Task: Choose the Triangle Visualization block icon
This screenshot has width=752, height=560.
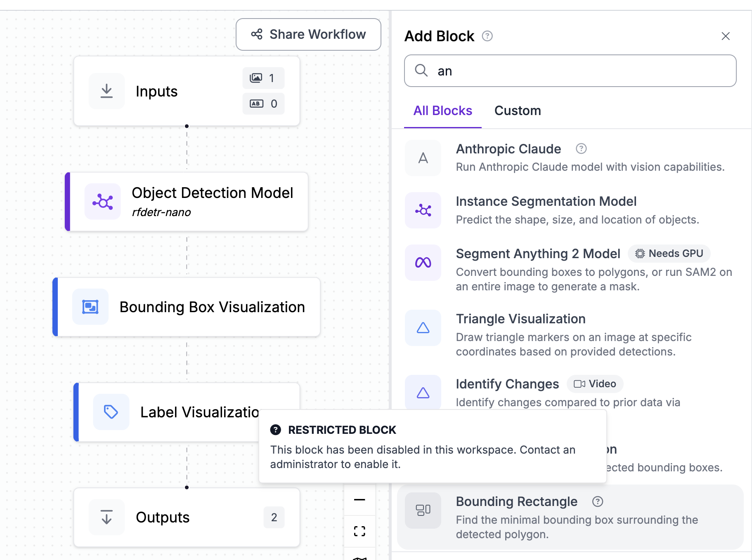Action: point(423,328)
